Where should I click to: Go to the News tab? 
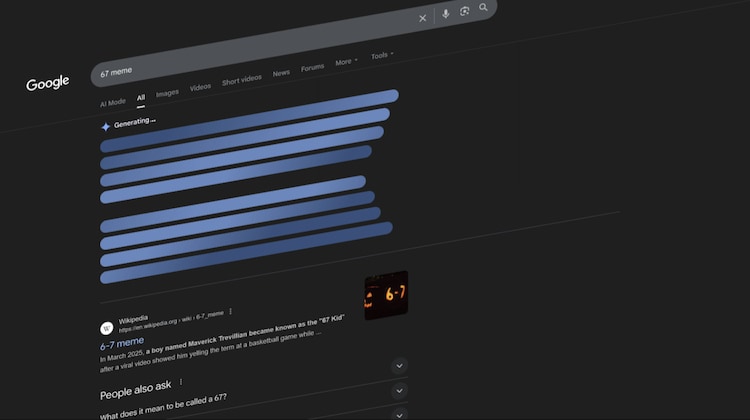point(281,73)
